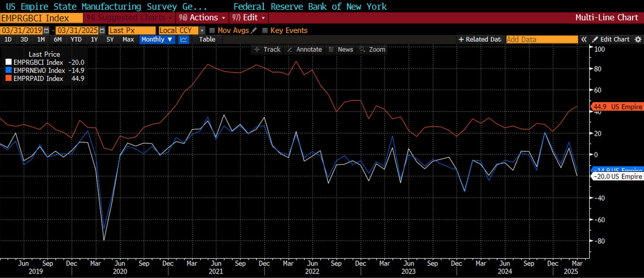Click the Edit Chart pencil button
This screenshot has width=644, height=278.
pyautogui.click(x=611, y=39)
